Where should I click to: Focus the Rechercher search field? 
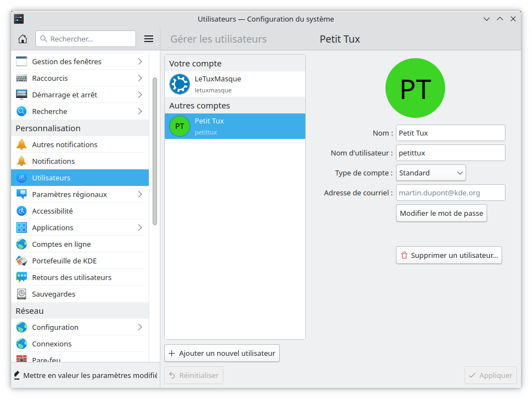[x=86, y=39]
